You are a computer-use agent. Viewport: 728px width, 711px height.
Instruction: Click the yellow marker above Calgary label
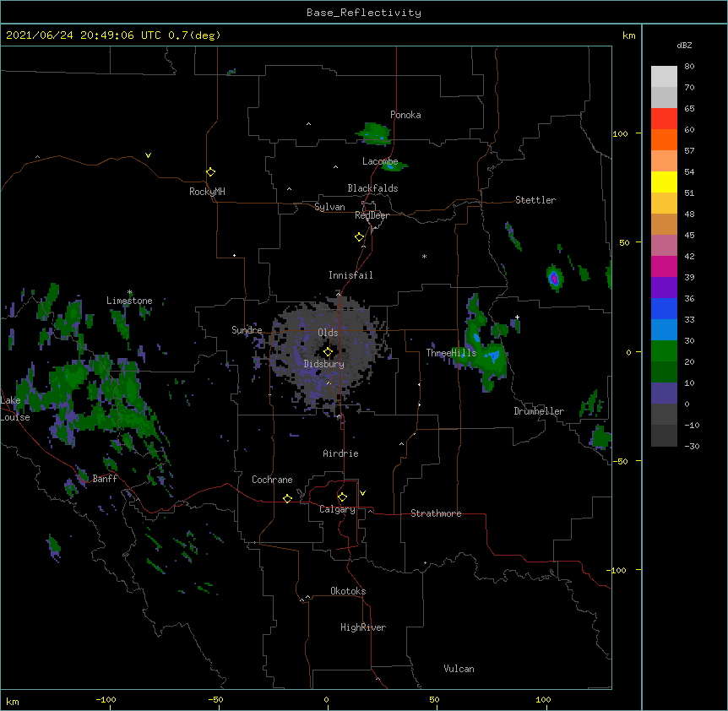pos(342,497)
